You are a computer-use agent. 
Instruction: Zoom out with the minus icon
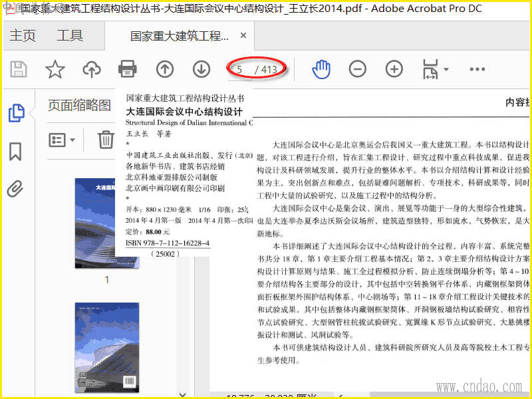[x=358, y=69]
